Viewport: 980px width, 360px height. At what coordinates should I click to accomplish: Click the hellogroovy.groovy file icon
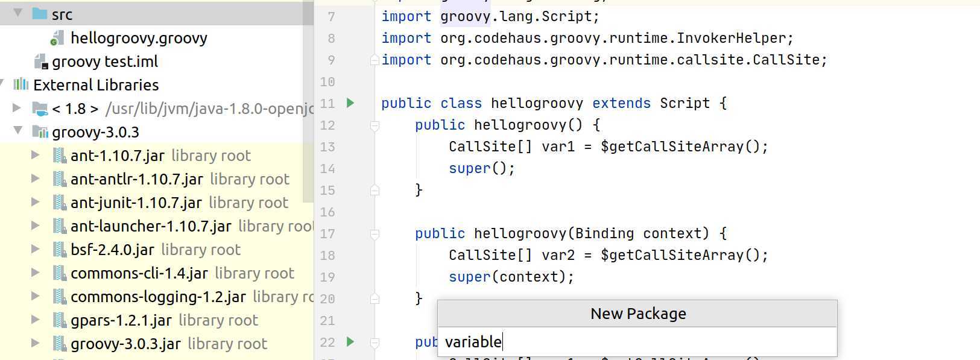[x=57, y=39]
